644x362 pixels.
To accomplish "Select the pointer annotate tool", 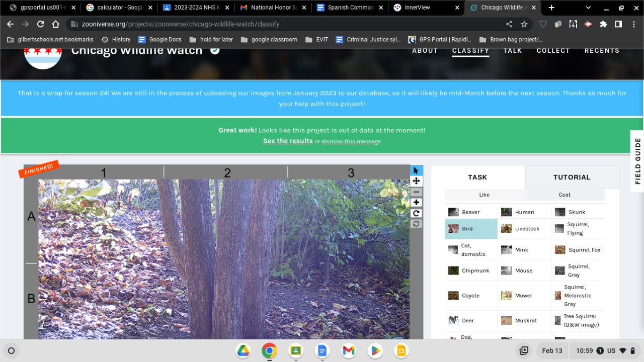I will coord(416,170).
